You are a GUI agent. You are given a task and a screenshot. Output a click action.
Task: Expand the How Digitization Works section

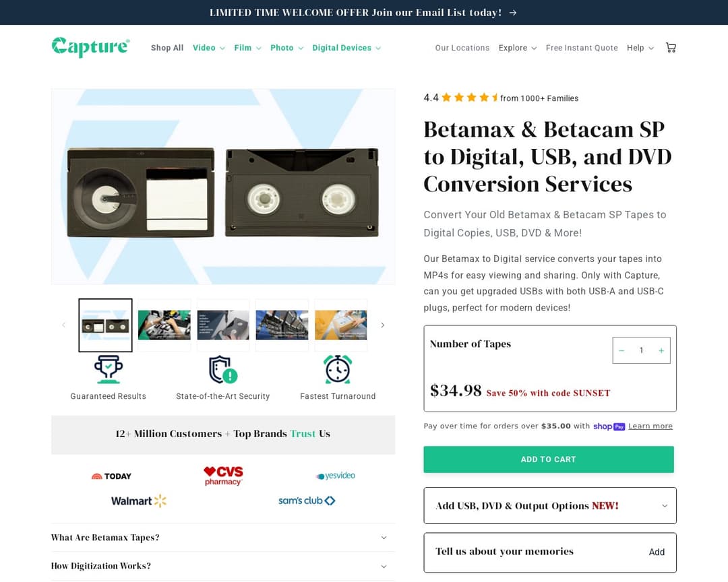tap(222, 566)
